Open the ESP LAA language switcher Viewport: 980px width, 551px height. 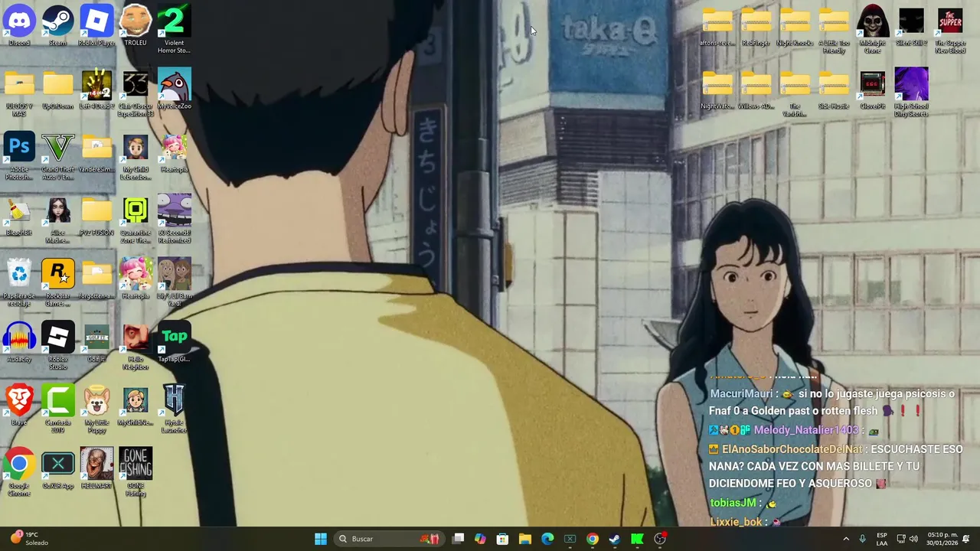[882, 539]
